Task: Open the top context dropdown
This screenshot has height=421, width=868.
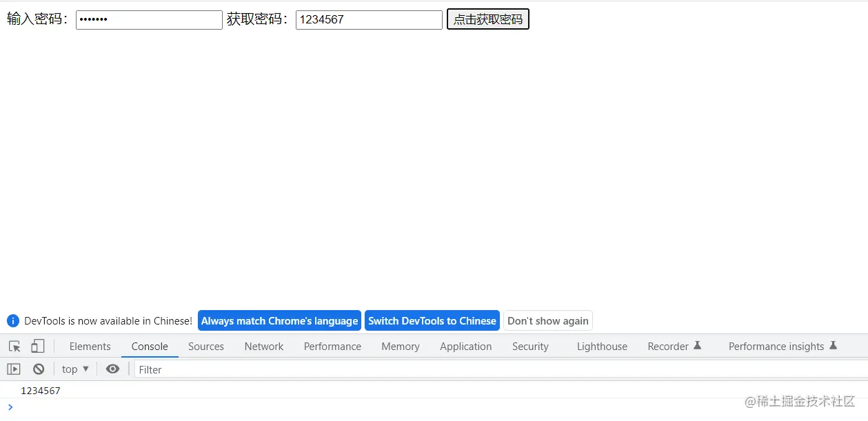Action: 75,369
